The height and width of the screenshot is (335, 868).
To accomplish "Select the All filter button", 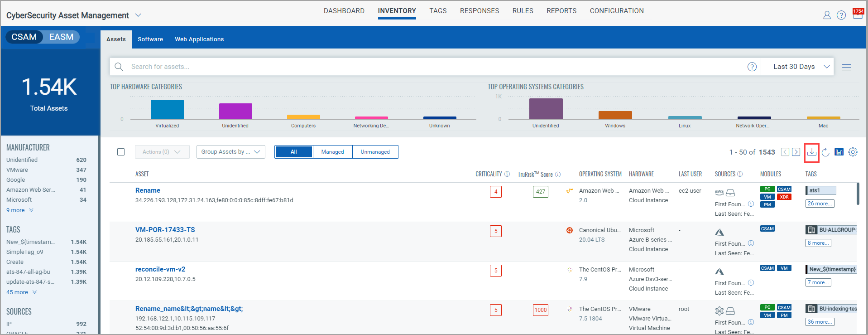I will [293, 152].
